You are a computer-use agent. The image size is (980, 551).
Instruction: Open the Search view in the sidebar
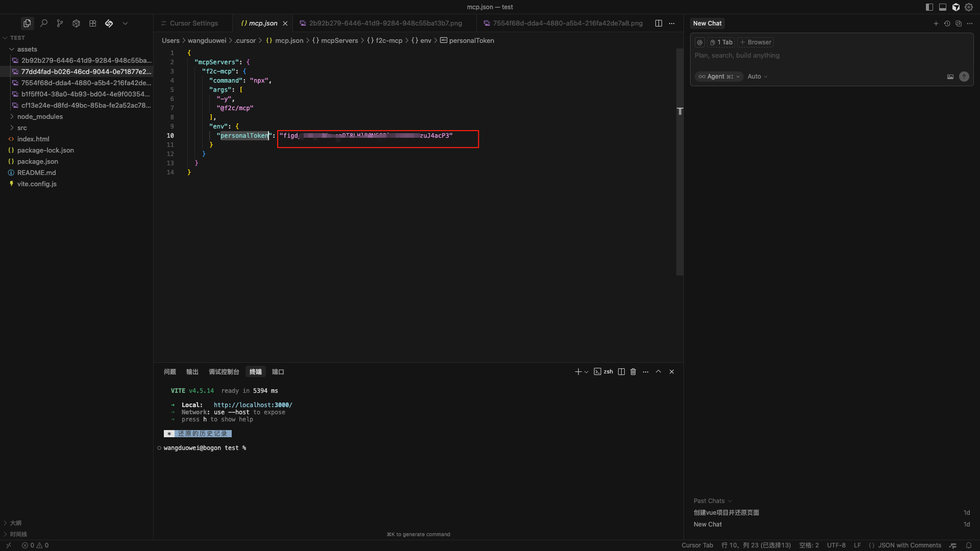pos(44,23)
